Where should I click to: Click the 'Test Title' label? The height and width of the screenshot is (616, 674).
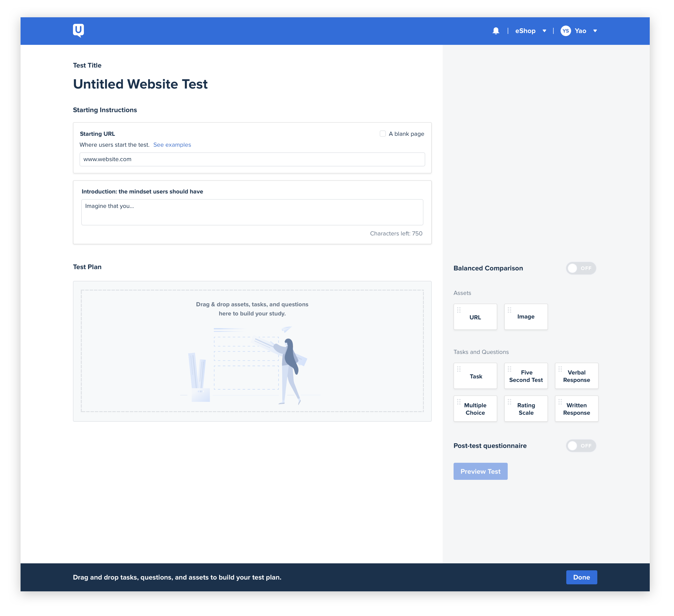click(87, 65)
